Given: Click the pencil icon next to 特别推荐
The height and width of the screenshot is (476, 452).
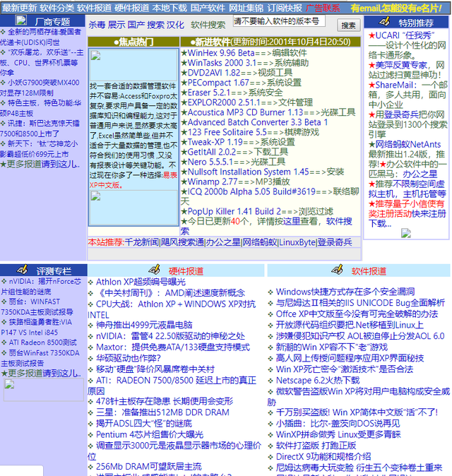Looking at the screenshot, I should point(384,21).
